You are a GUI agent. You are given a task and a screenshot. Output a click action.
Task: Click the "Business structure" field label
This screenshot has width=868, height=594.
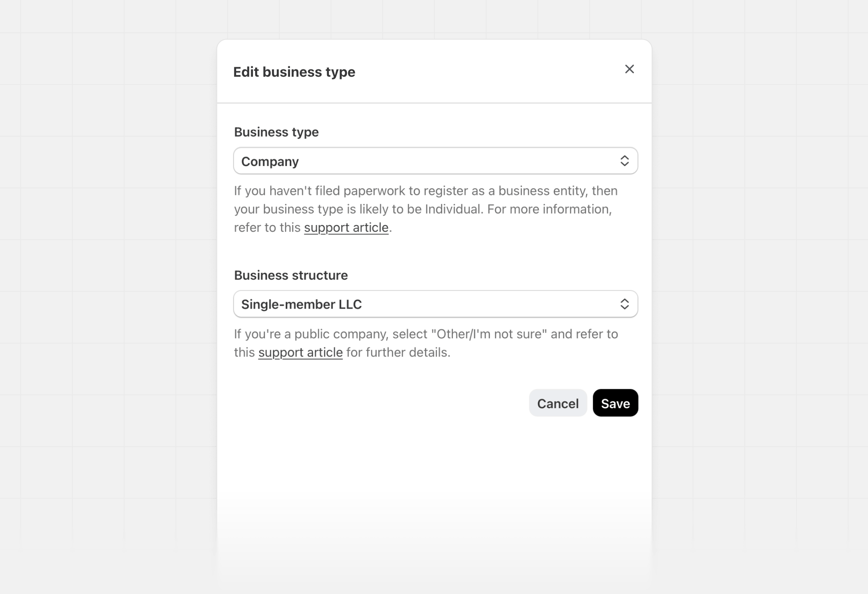tap(291, 275)
